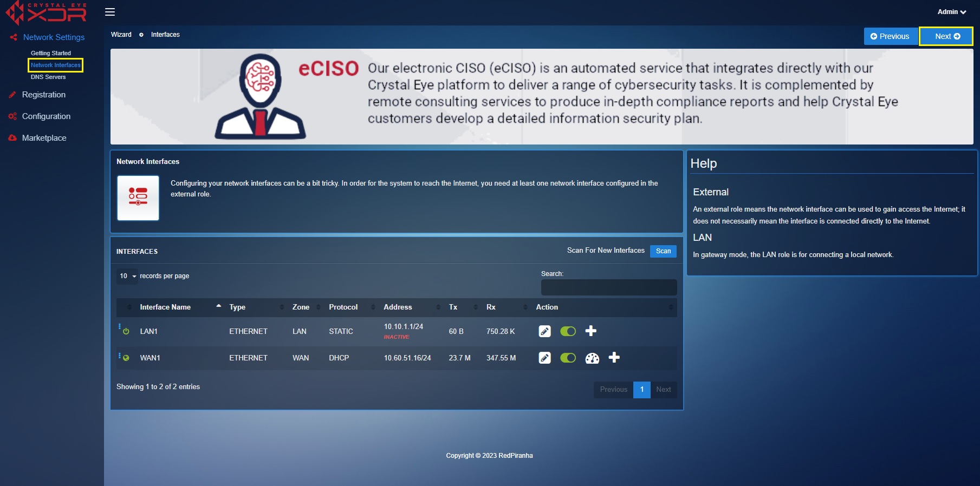
Task: Click the Marketplace cloud icon
Action: click(12, 138)
